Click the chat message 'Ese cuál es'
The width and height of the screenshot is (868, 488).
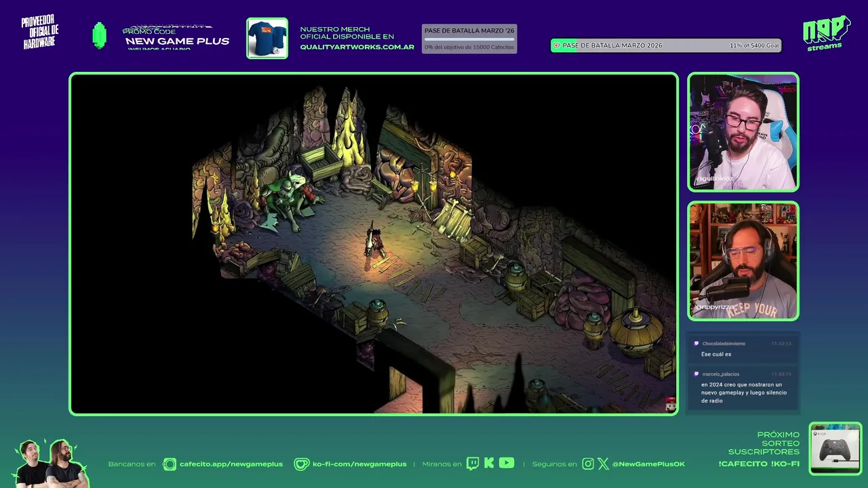point(716,354)
